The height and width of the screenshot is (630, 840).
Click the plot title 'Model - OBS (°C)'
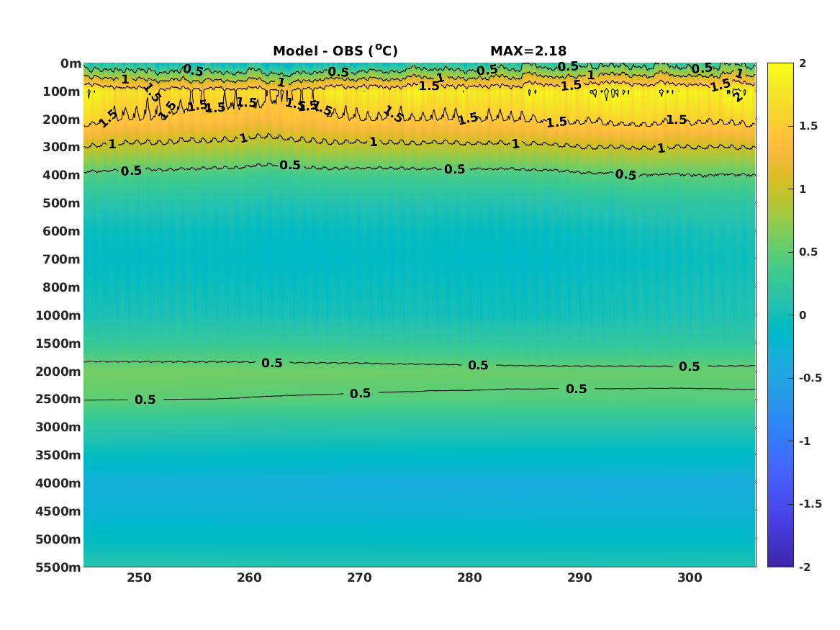335,51
